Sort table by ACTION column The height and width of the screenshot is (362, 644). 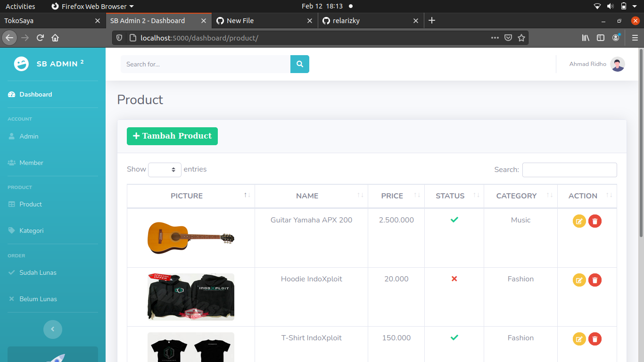click(587, 196)
